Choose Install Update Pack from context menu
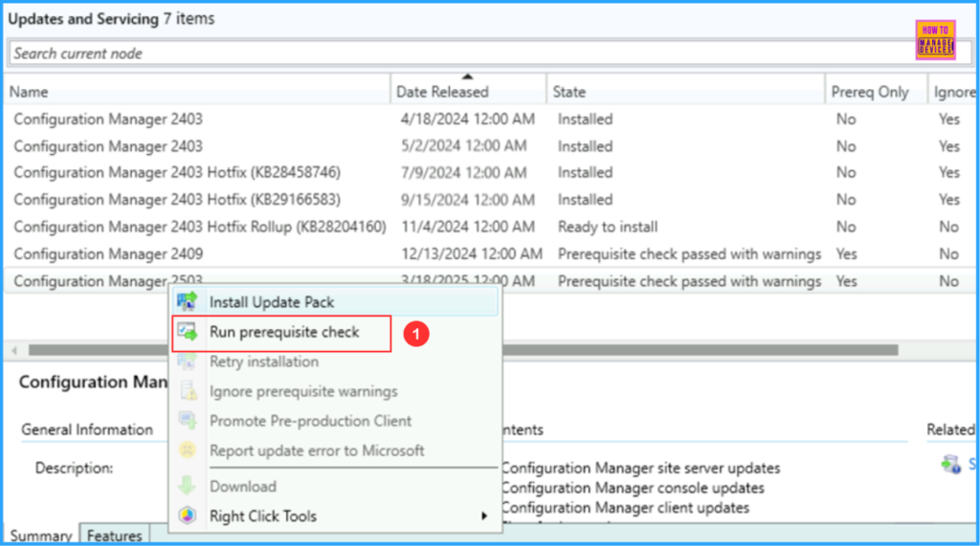 coord(336,302)
